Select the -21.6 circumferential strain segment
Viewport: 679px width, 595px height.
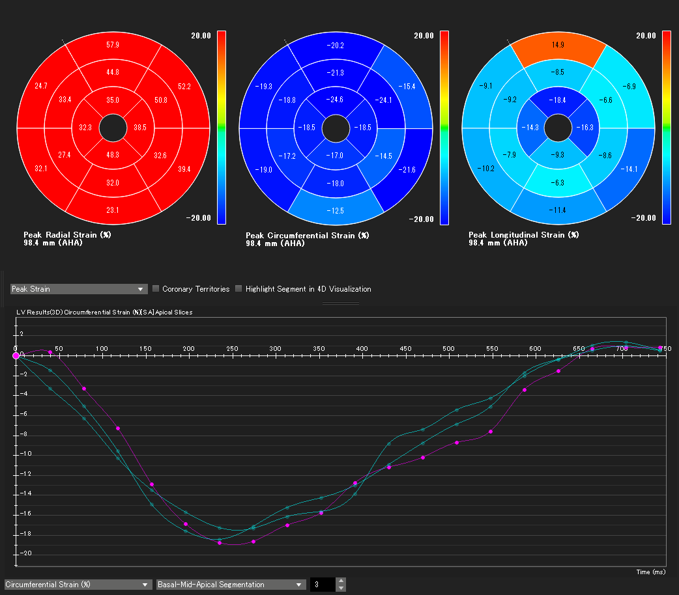coord(405,170)
